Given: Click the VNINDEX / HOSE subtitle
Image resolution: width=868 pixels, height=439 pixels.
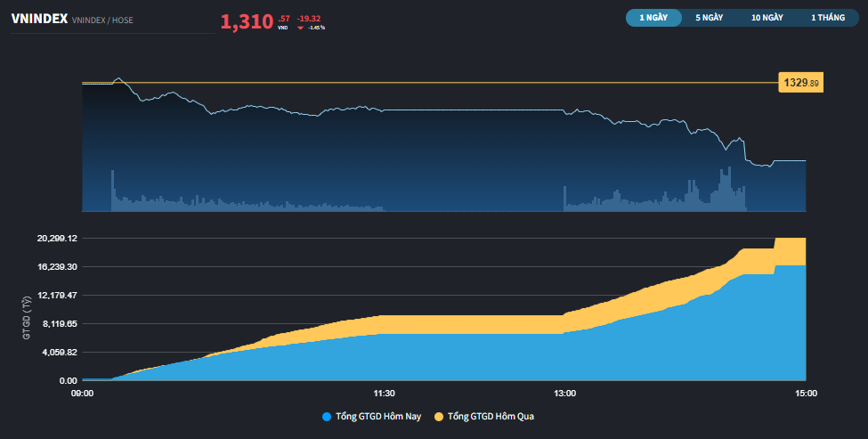Looking at the screenshot, I should [x=102, y=20].
